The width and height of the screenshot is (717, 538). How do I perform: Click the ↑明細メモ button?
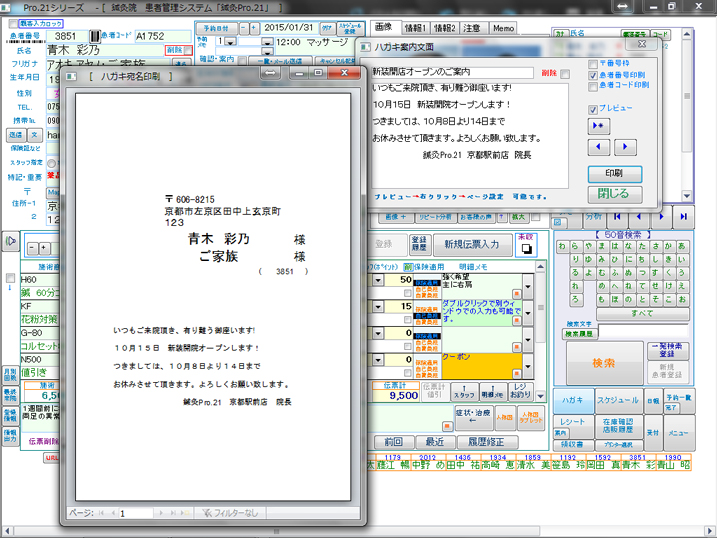coord(492,391)
